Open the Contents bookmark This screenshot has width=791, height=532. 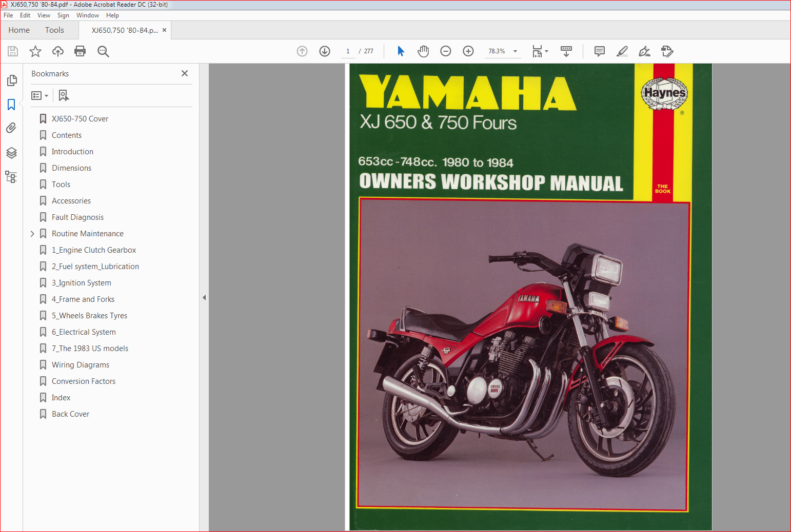[x=67, y=135]
